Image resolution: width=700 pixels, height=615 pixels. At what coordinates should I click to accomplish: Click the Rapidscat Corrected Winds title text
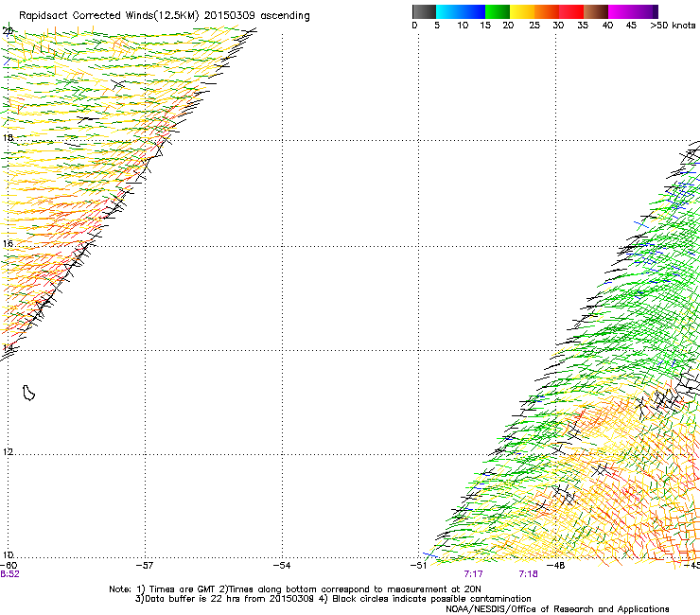(x=165, y=16)
